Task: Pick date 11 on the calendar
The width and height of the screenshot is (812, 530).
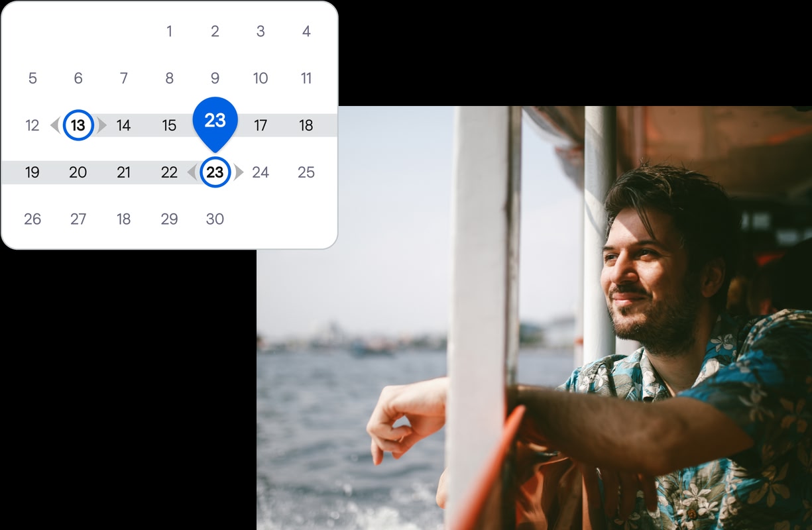Action: 306,78
